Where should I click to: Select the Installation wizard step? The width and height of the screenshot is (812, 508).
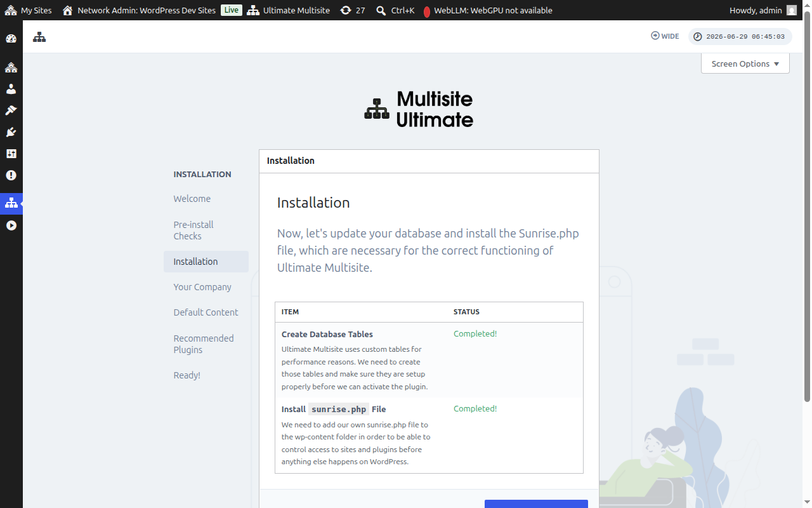point(206,262)
